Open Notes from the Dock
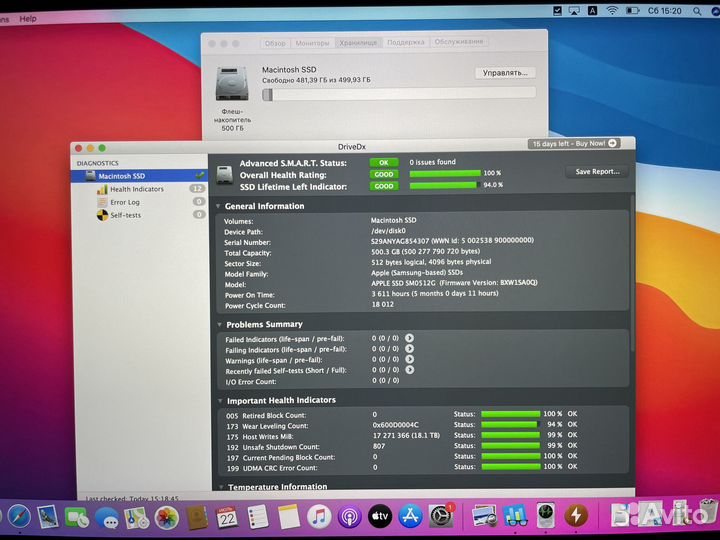720x540 pixels. pos(288,517)
